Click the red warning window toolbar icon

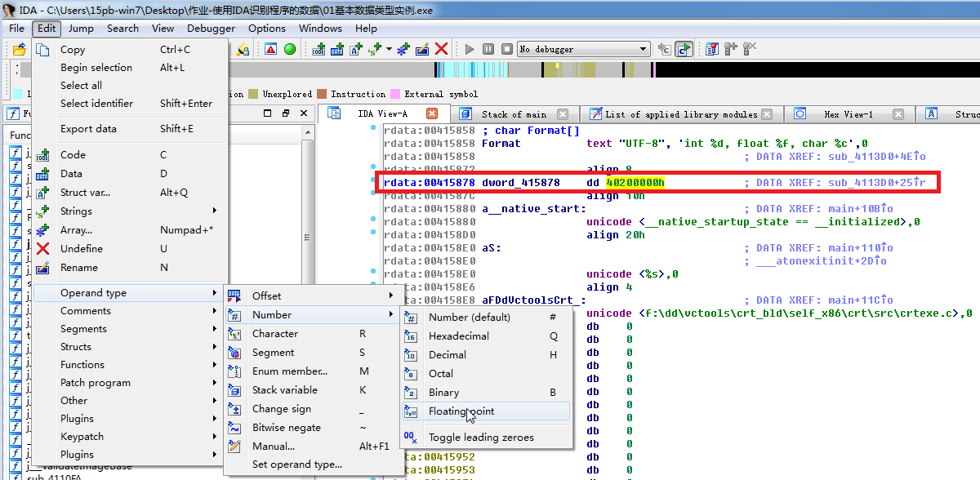[270, 49]
